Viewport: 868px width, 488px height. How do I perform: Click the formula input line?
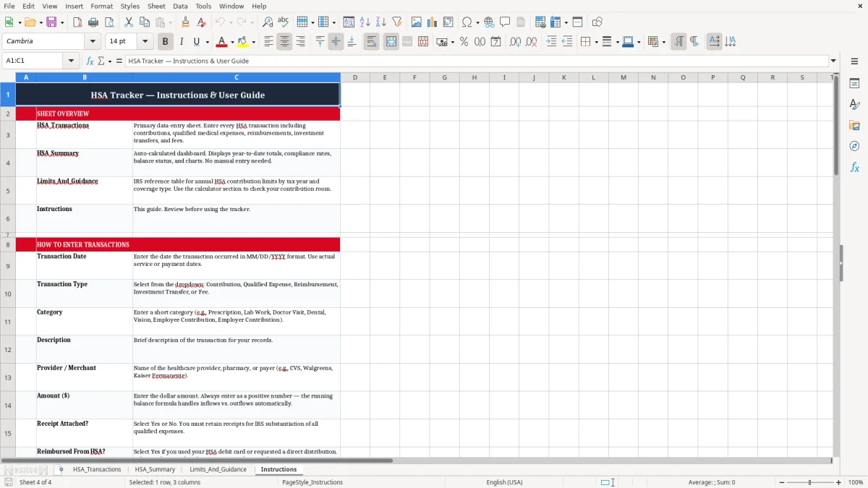[x=476, y=61]
